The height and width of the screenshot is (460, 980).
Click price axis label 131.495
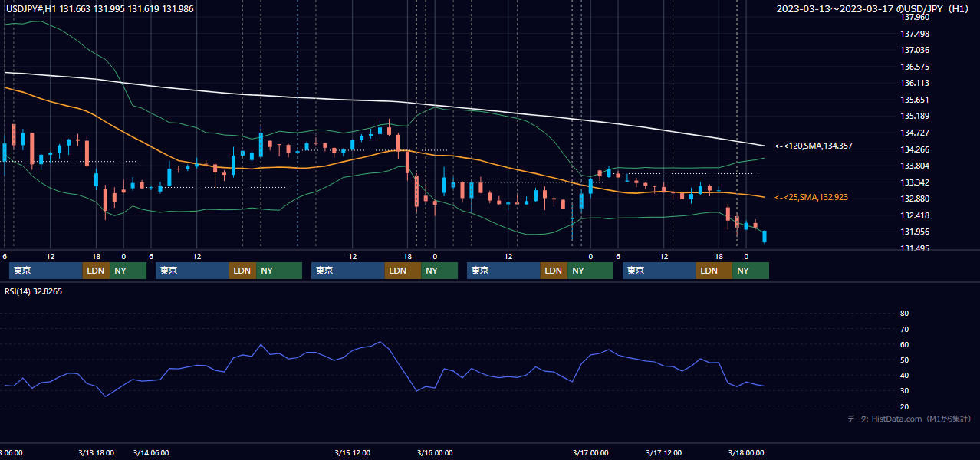point(915,248)
